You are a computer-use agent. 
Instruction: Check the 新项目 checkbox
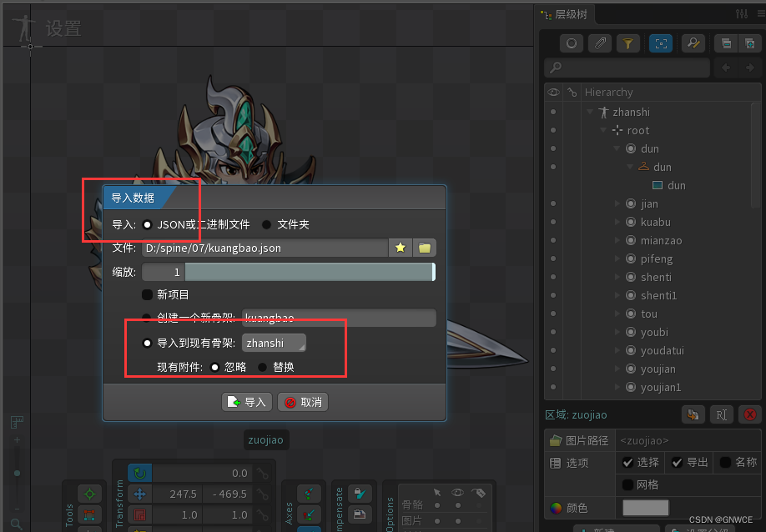[147, 295]
